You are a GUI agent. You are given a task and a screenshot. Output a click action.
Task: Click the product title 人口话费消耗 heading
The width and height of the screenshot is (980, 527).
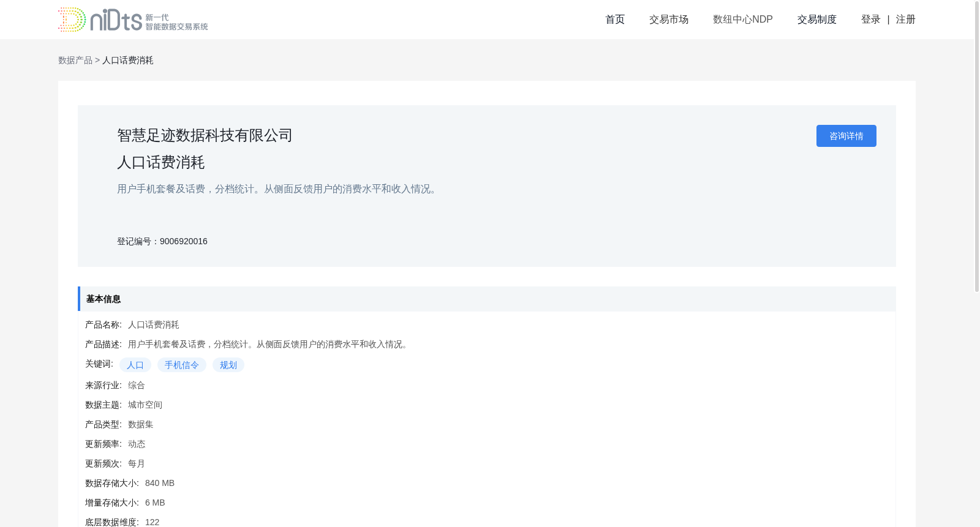click(x=161, y=162)
